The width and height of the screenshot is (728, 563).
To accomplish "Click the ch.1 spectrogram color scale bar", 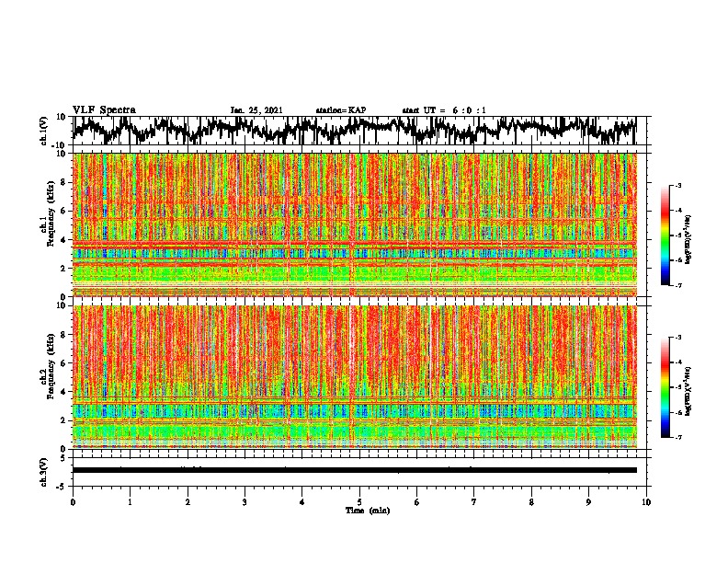I will (665, 236).
